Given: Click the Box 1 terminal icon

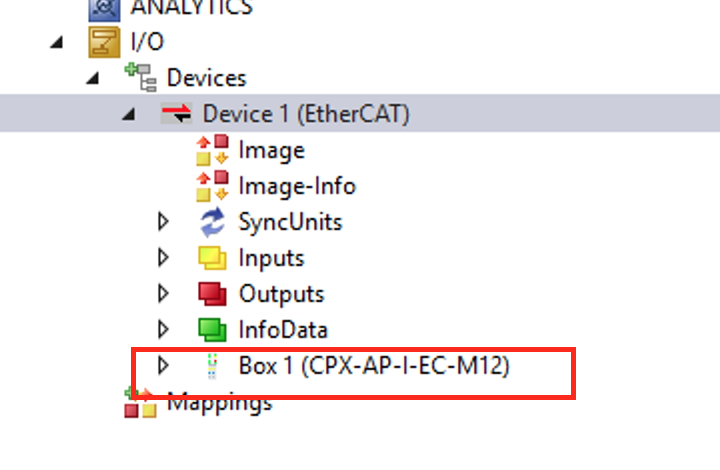Looking at the screenshot, I should (212, 366).
